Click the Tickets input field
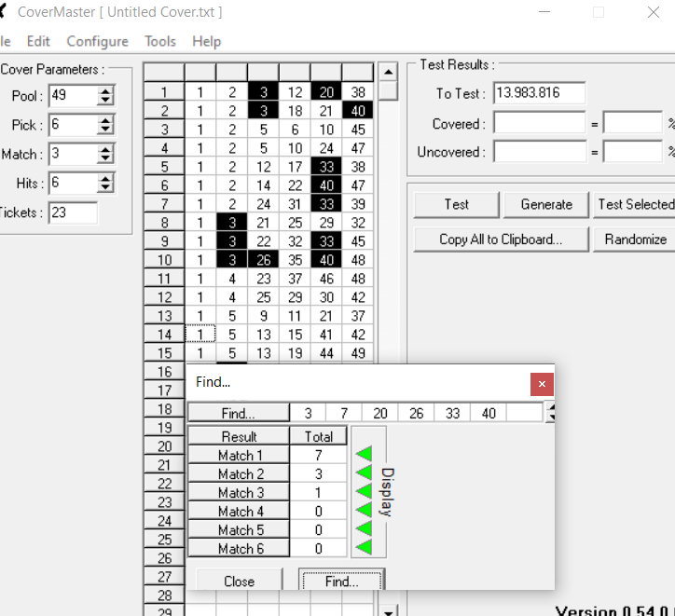 pos(73,212)
